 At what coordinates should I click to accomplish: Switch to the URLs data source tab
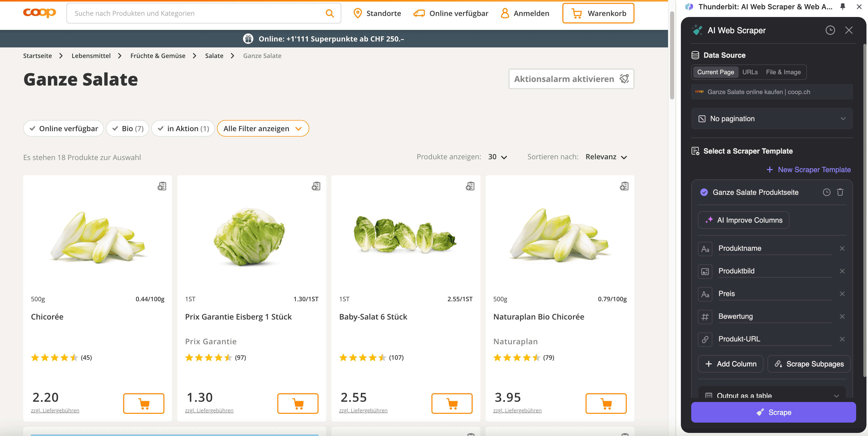750,72
